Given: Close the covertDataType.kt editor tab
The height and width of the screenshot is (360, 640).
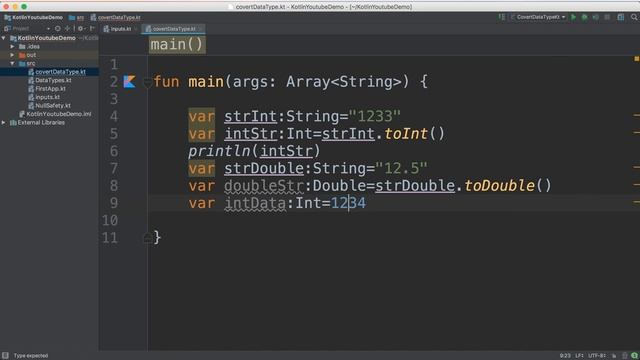Looking at the screenshot, I should coord(200,29).
